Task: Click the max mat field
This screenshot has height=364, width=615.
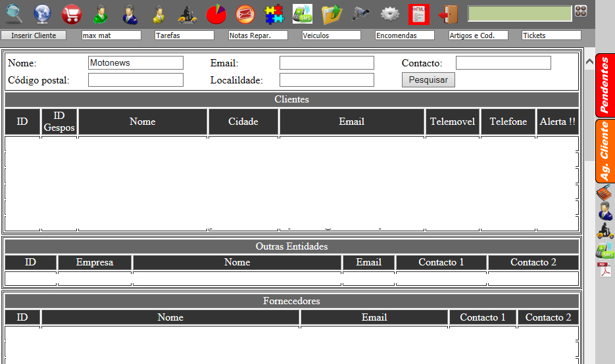Action: point(111,35)
